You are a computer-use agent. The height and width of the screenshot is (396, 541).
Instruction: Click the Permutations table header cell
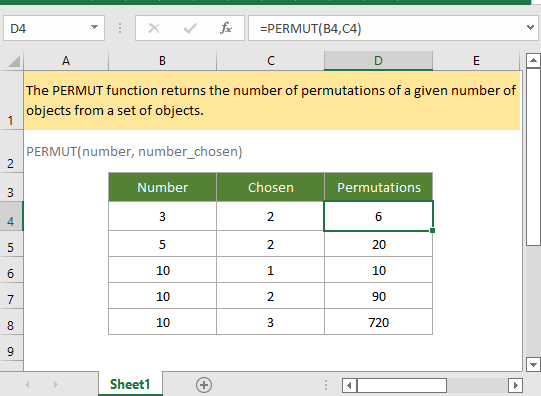tap(378, 187)
